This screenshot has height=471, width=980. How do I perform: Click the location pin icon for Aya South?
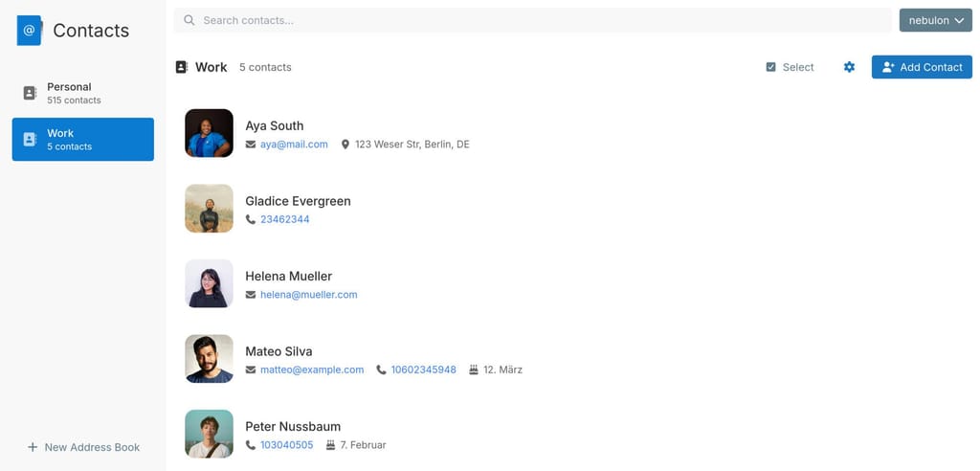[345, 145]
